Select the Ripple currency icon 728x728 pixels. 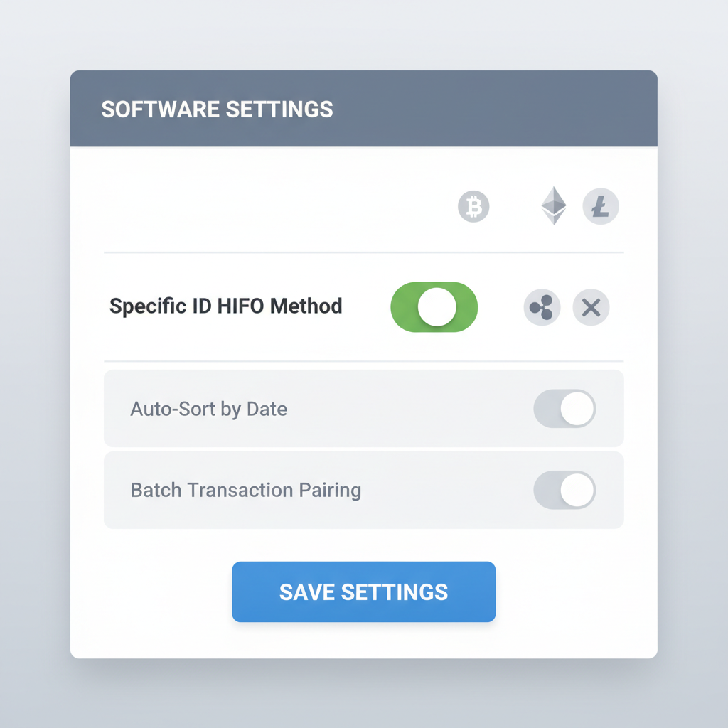(x=542, y=307)
